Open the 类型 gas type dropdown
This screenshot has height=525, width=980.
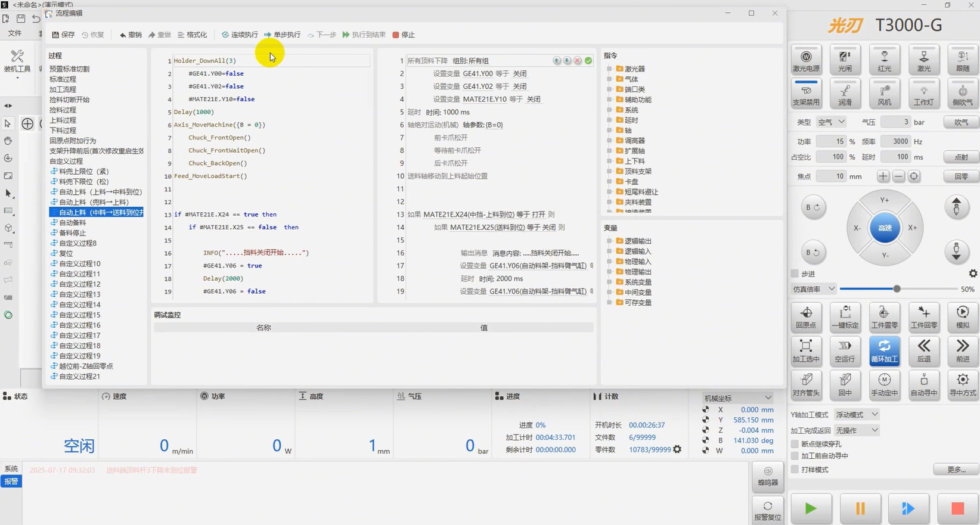[x=831, y=122]
